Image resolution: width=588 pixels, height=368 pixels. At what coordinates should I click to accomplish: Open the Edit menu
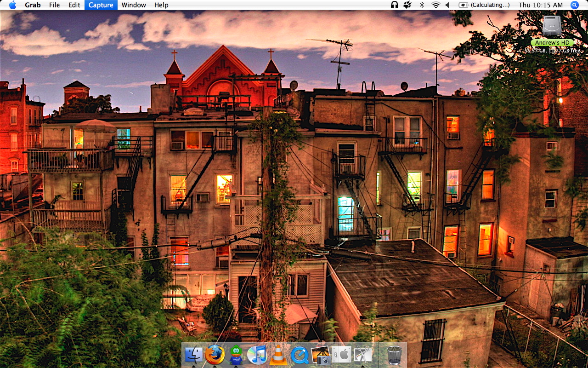pos(74,5)
